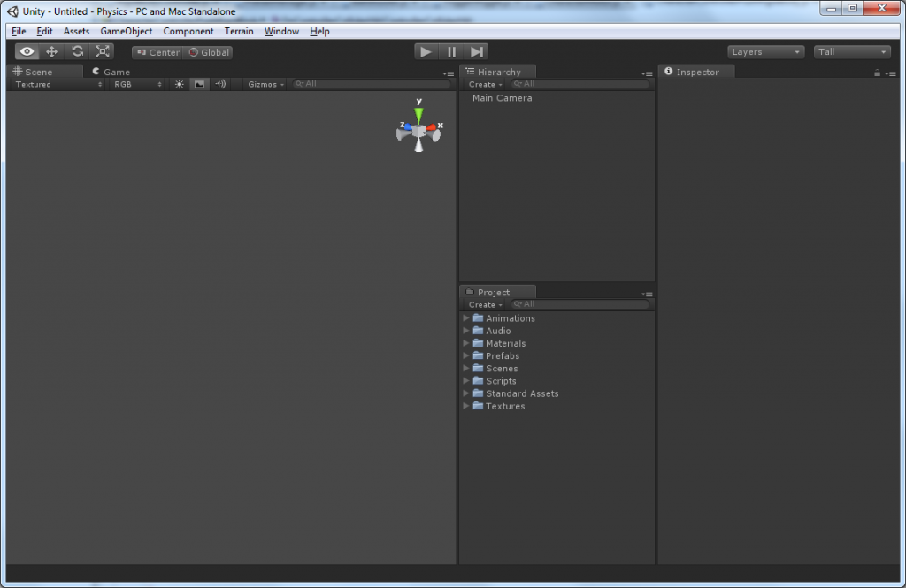Open the Hierarchy Create menu
The width and height of the screenshot is (906, 588).
coord(485,84)
